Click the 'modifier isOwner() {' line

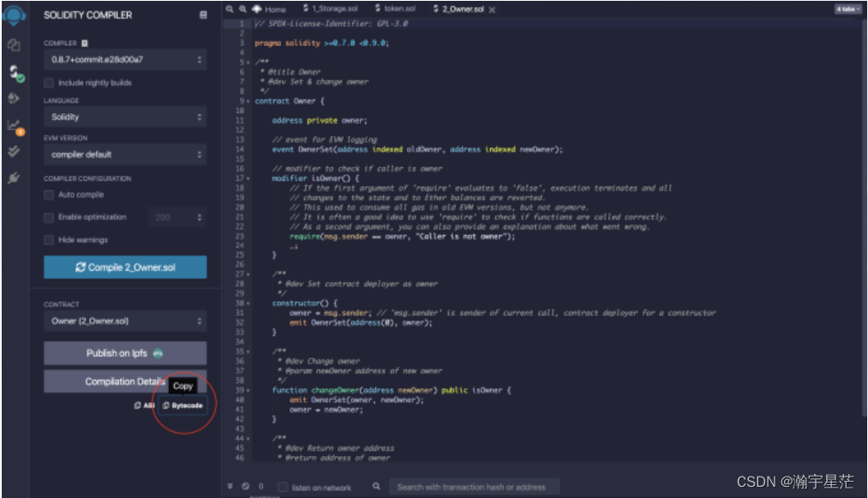[315, 178]
